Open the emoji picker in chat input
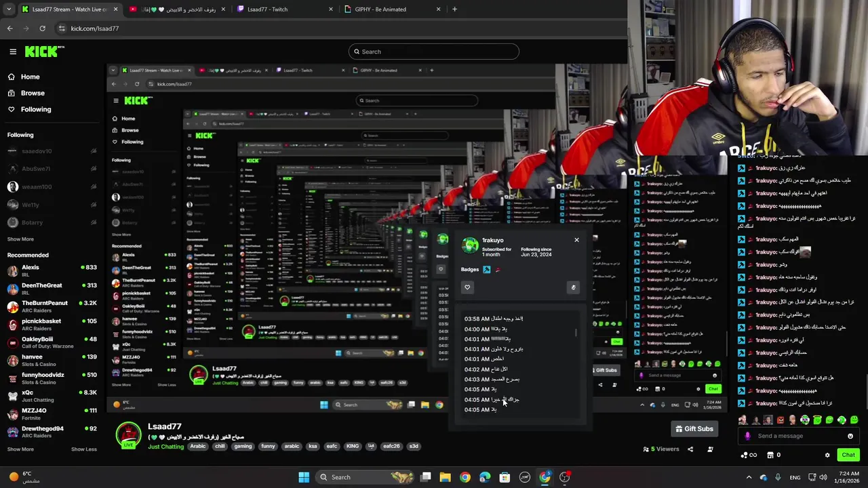Screen dimensions: 868x488 (850, 436)
